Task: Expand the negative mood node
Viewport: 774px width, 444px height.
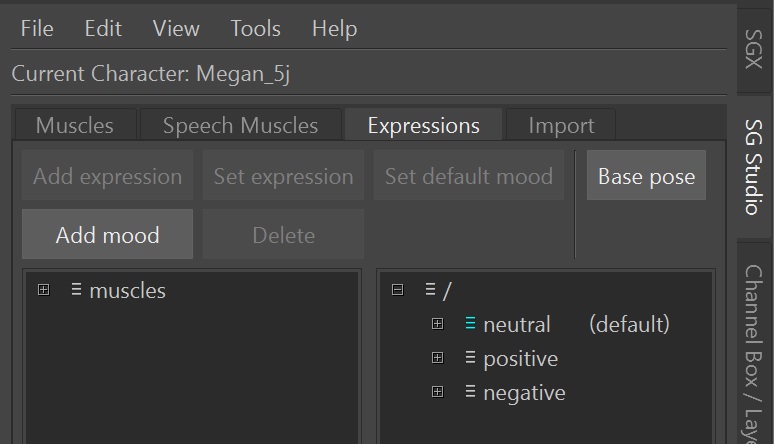Action: point(437,392)
